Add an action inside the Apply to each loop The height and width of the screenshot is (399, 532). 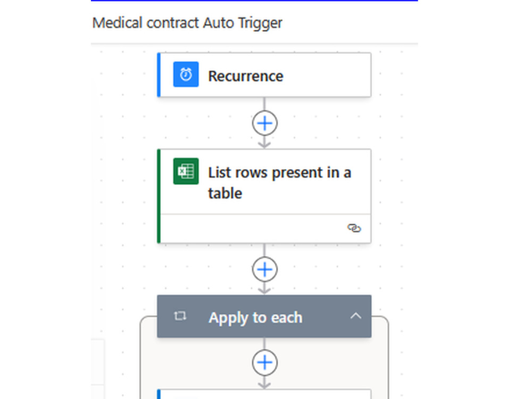tap(264, 362)
